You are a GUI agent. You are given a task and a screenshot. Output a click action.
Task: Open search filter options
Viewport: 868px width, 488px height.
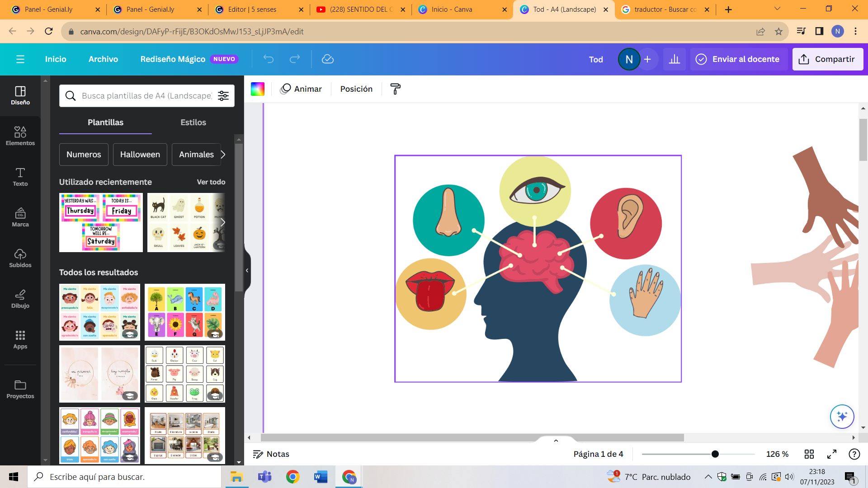tap(223, 96)
